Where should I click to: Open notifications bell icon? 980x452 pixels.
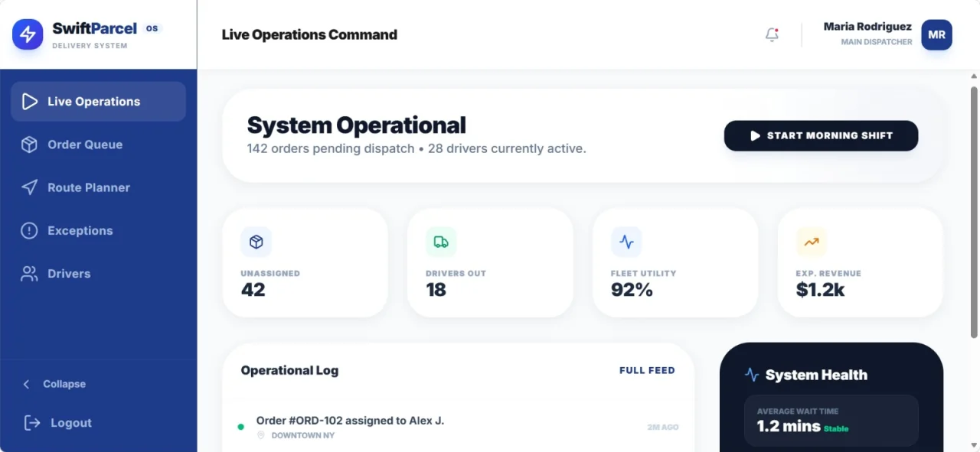[772, 34]
